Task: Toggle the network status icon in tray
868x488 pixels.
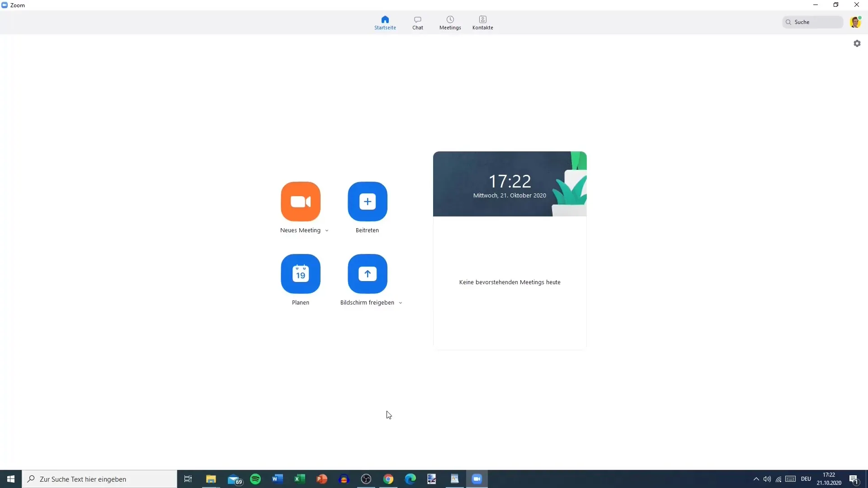Action: coord(778,479)
